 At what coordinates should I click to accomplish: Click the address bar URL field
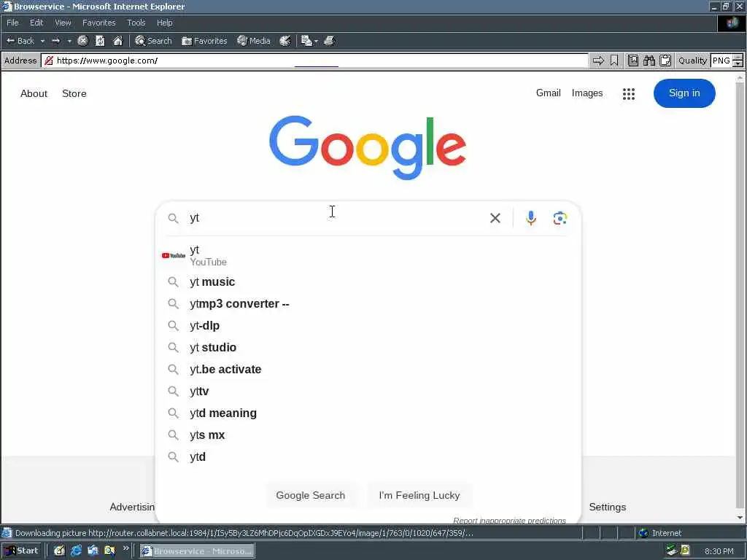315,61
